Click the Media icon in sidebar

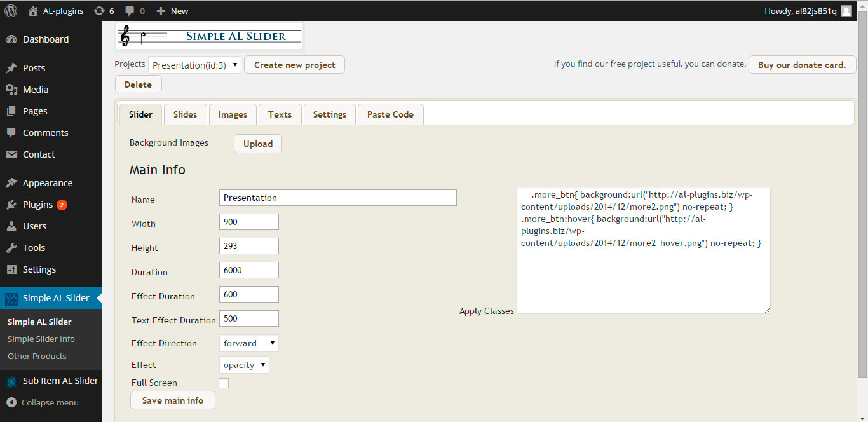click(11, 90)
